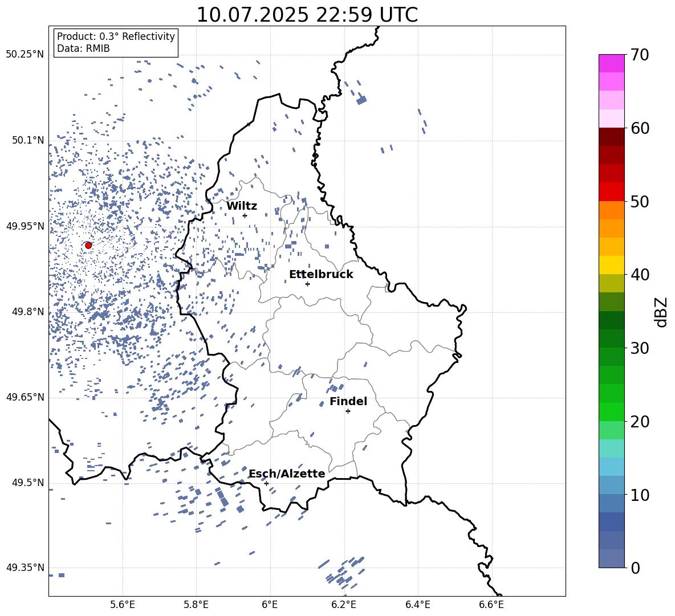Click the 5.6°E longitude label
Image resolution: width=675 pixels, height=616 pixels.
[x=123, y=605]
